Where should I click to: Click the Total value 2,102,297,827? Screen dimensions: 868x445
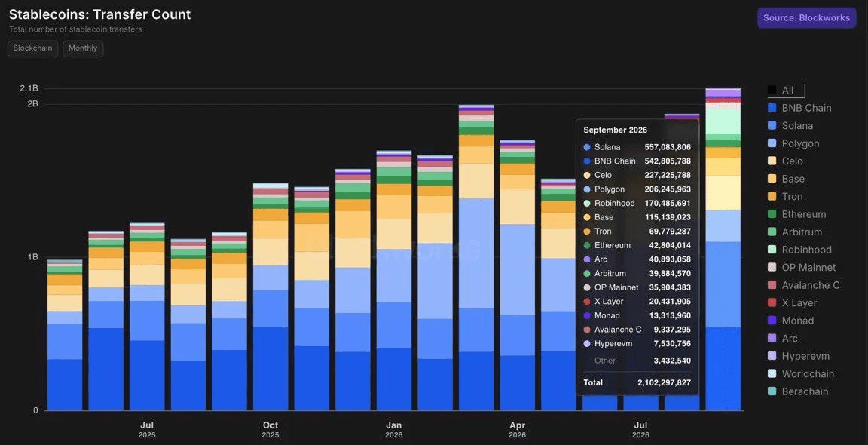point(664,382)
